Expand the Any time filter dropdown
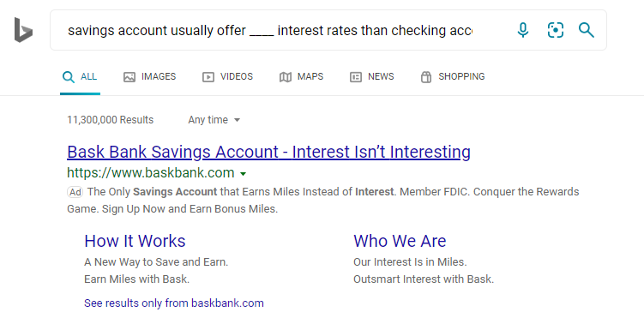Viewport: 644px width, 324px height. pyautogui.click(x=214, y=120)
